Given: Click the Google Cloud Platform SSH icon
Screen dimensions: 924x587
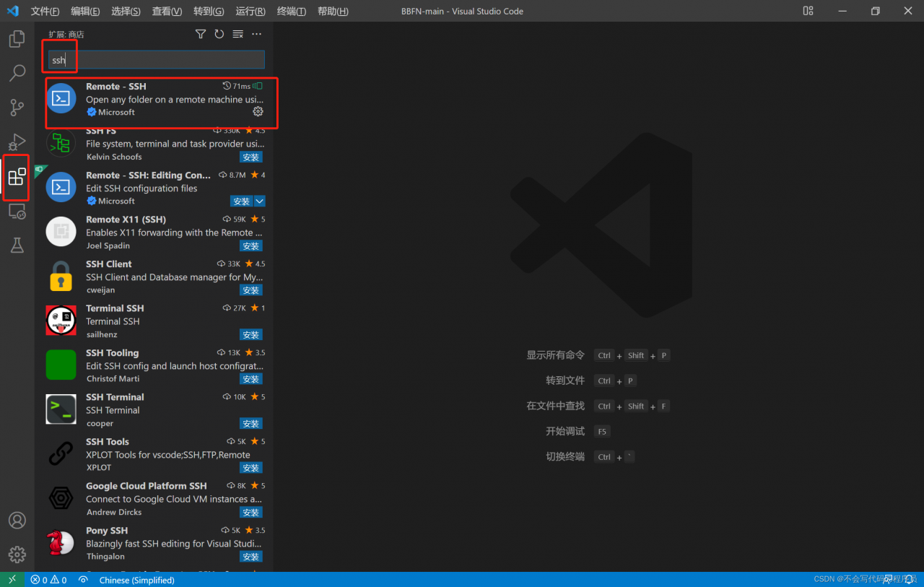Looking at the screenshot, I should click(61, 498).
